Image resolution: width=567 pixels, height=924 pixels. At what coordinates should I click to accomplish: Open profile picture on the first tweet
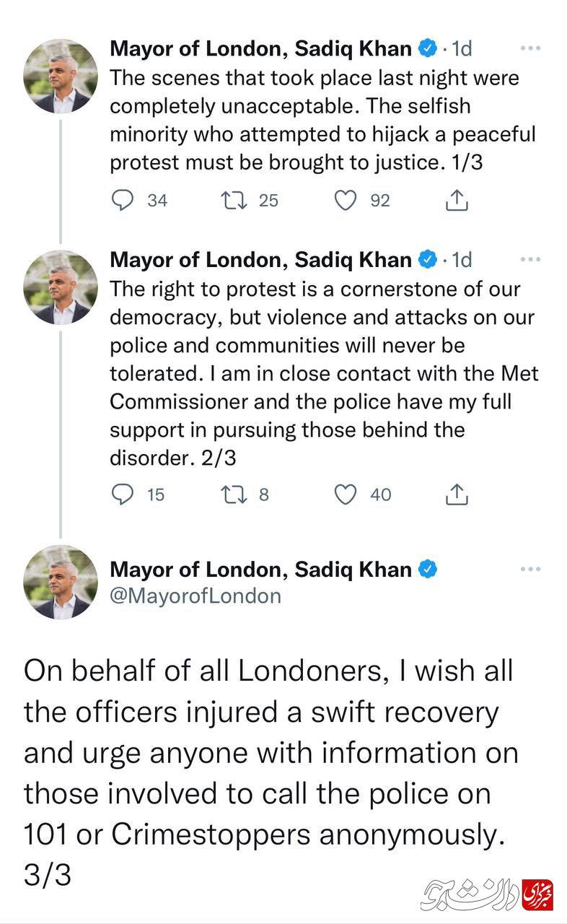click(x=61, y=76)
